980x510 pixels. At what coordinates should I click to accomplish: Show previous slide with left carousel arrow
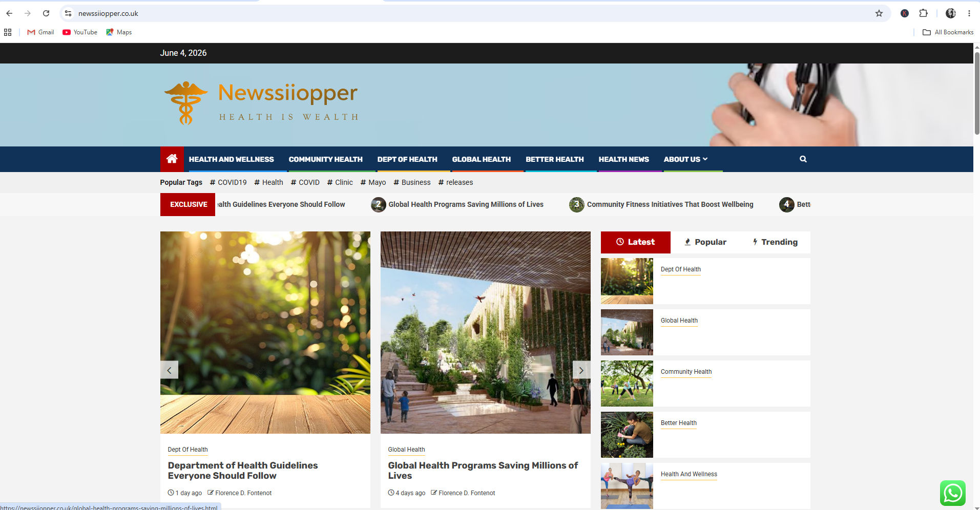pos(169,370)
